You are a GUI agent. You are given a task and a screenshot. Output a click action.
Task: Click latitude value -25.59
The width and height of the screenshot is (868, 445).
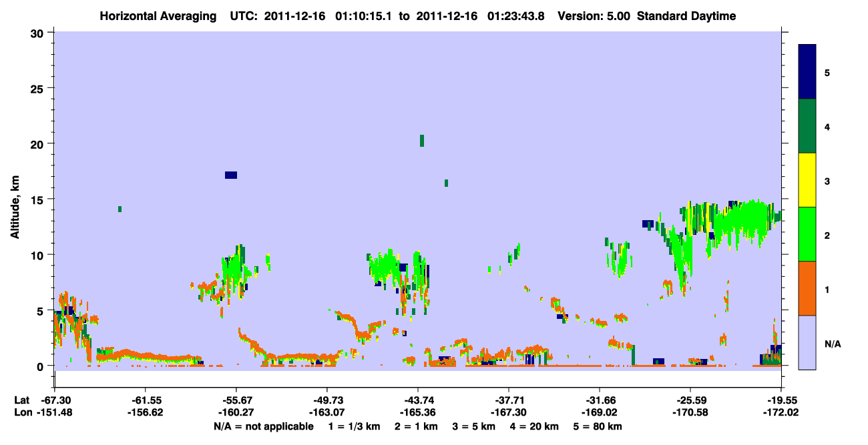(690, 400)
